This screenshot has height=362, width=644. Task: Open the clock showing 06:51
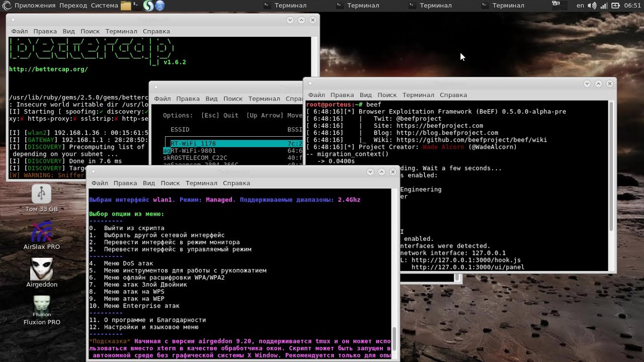632,6
